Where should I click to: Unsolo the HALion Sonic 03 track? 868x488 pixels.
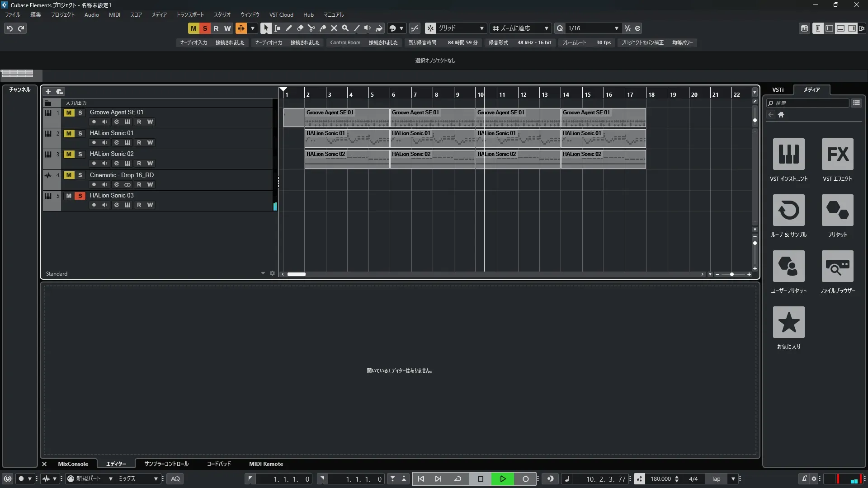80,196
